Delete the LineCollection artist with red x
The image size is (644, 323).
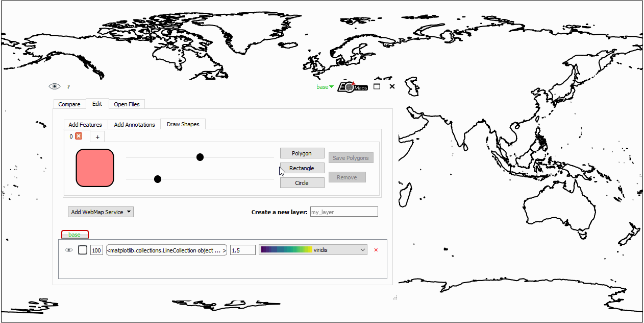(376, 250)
